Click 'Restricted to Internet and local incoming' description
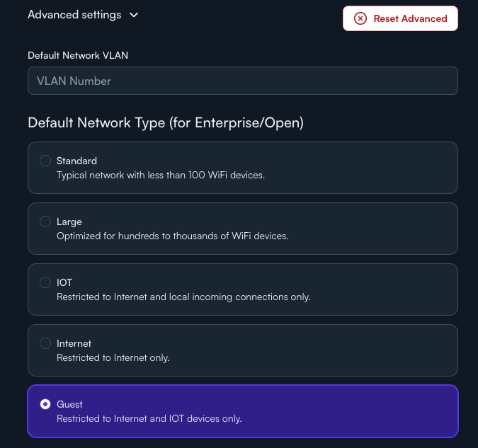This screenshot has width=478, height=448. coord(183,296)
